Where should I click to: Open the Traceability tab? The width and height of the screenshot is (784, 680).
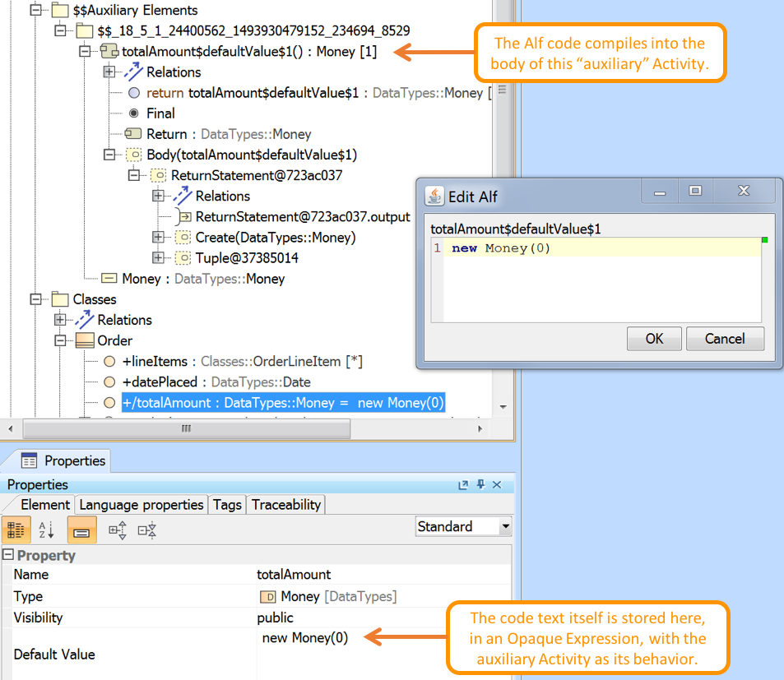(x=286, y=505)
